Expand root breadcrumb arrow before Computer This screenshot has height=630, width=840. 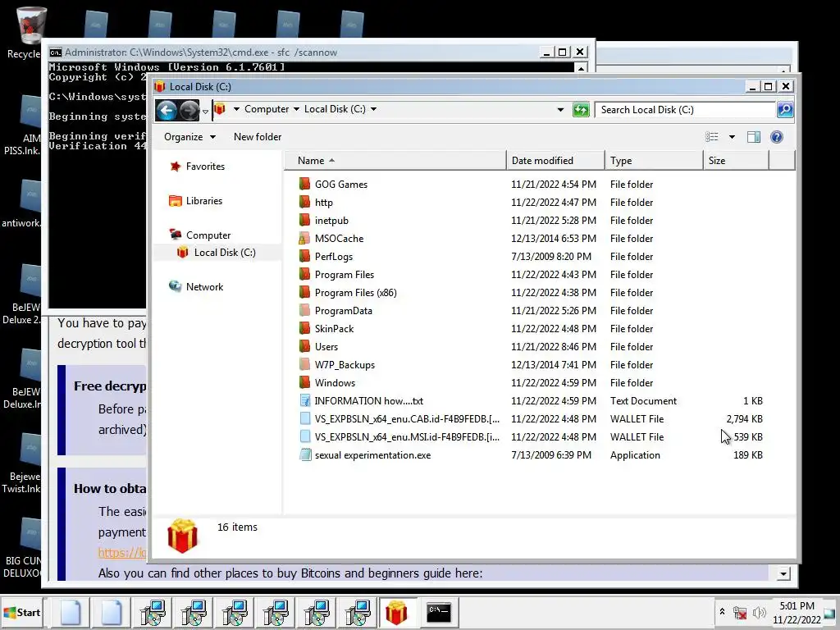(x=236, y=109)
